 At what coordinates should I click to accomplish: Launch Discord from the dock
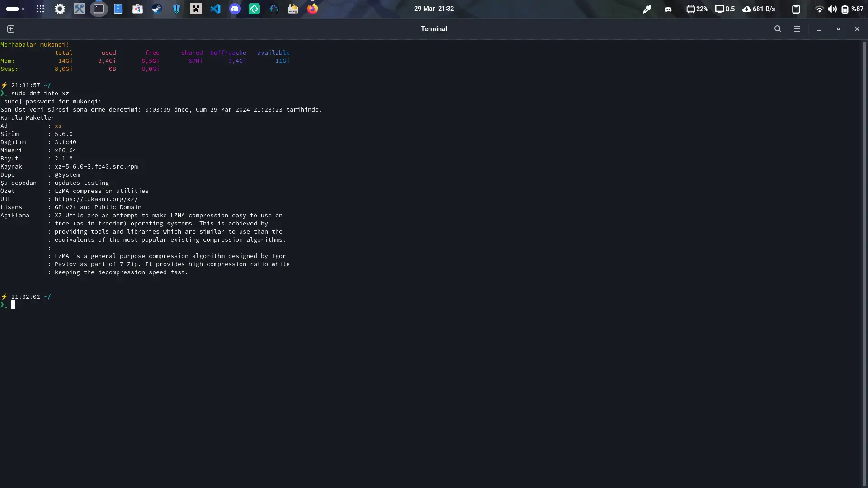point(235,9)
